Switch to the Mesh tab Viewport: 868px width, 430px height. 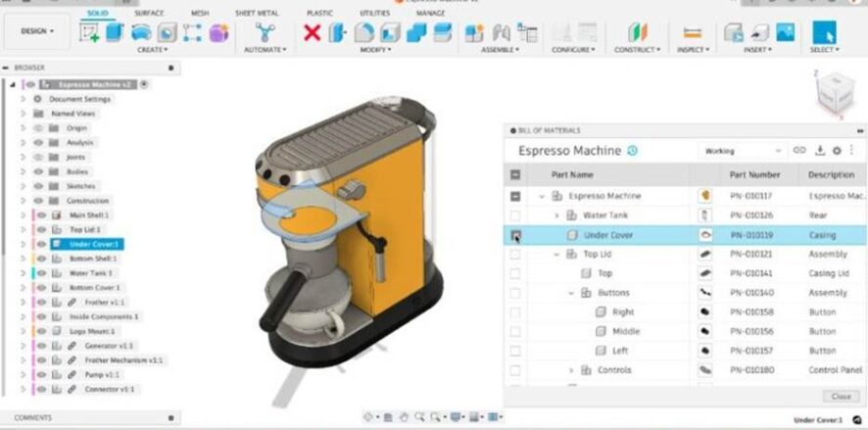(x=200, y=14)
